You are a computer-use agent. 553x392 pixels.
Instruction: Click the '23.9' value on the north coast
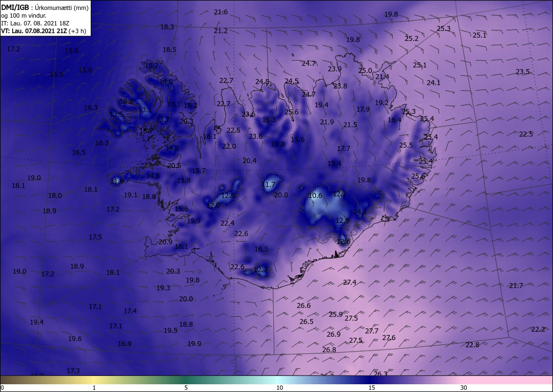pyautogui.click(x=335, y=69)
